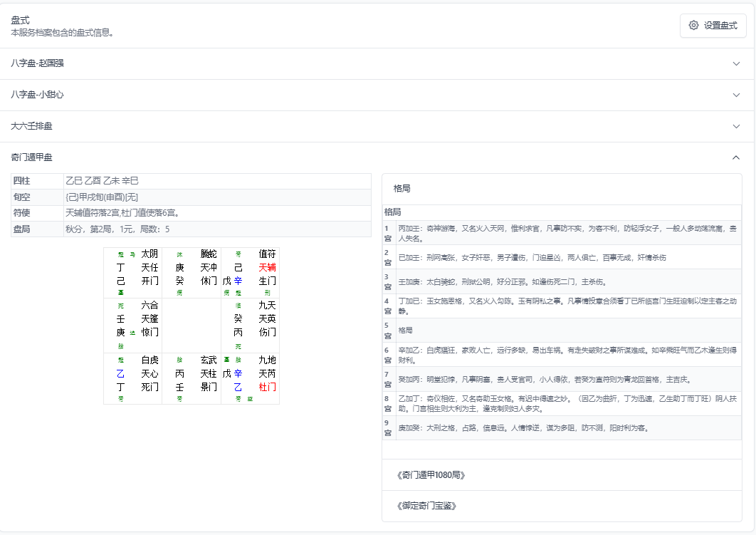Click 九地 in the bottom right palace
The width and height of the screenshot is (756, 535).
coord(267,360)
